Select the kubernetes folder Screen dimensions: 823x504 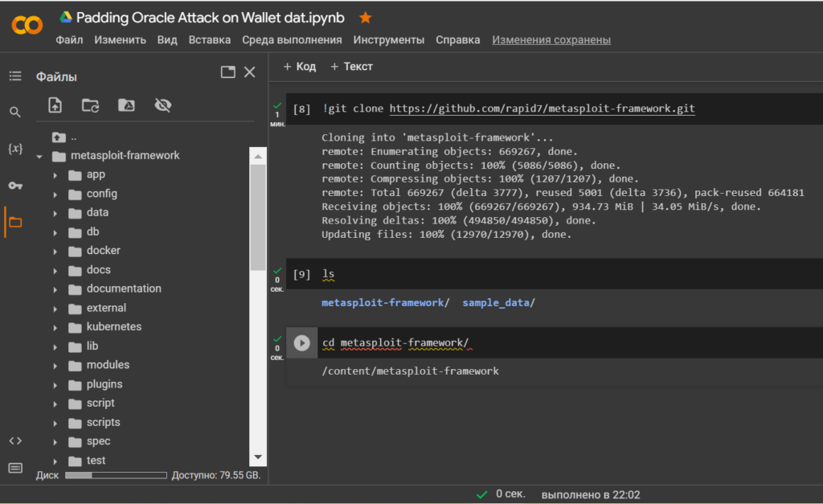tap(114, 326)
